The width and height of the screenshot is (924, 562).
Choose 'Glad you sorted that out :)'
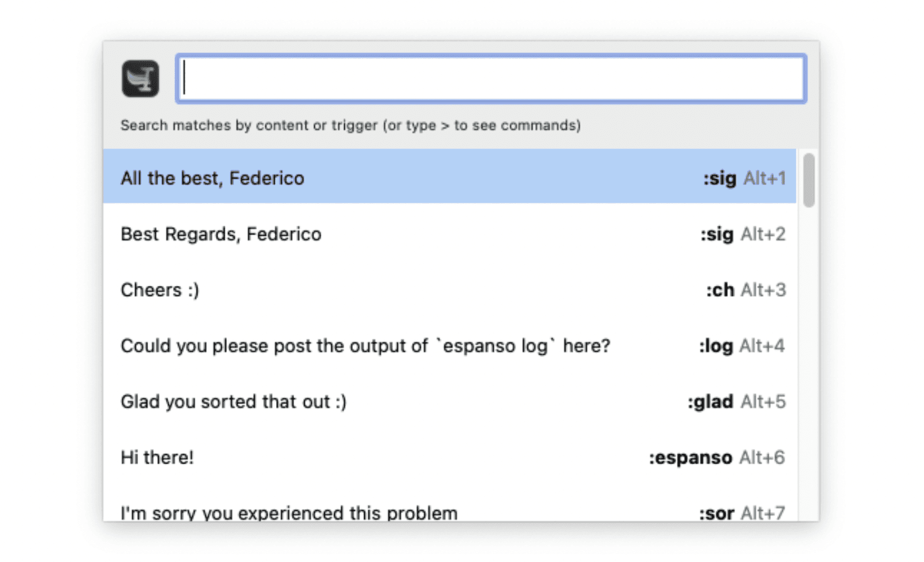click(233, 401)
